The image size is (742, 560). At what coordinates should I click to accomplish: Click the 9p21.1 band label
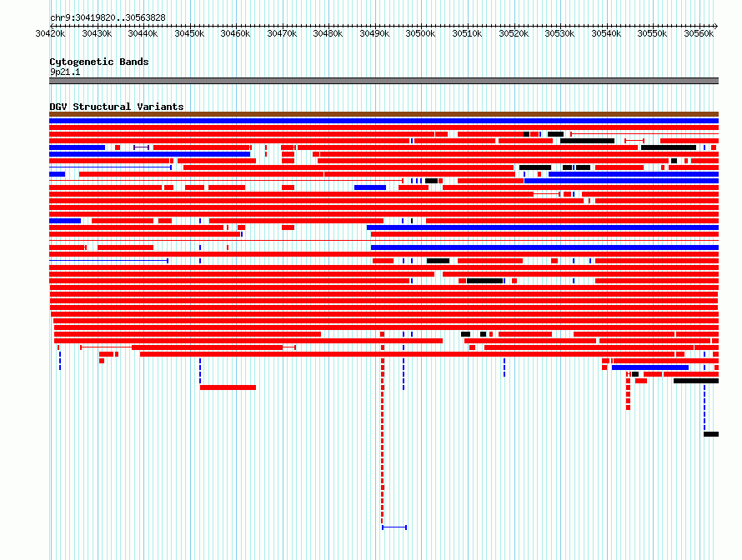tap(65, 72)
